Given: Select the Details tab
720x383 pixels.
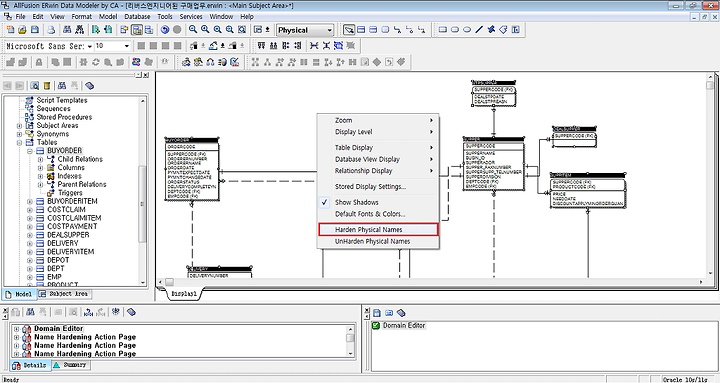Looking at the screenshot, I should coord(30,366).
